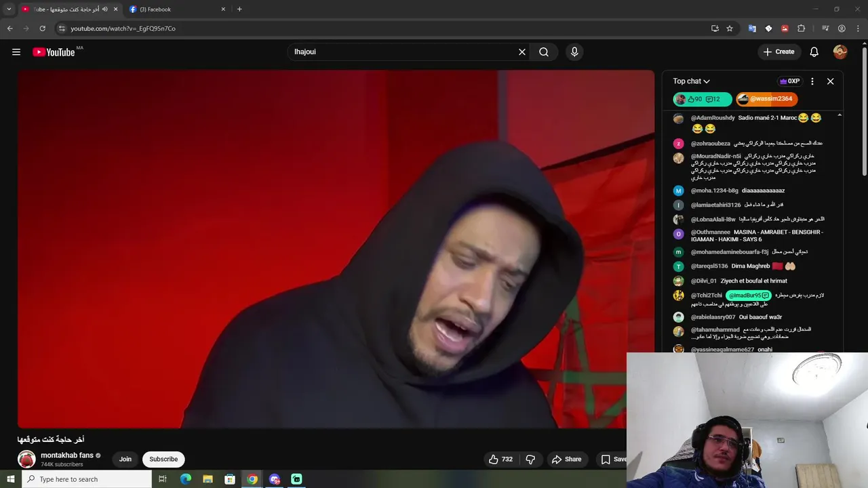Viewport: 868px width, 488px height.
Task: Click the Windows taskbar search box
Action: [86, 479]
